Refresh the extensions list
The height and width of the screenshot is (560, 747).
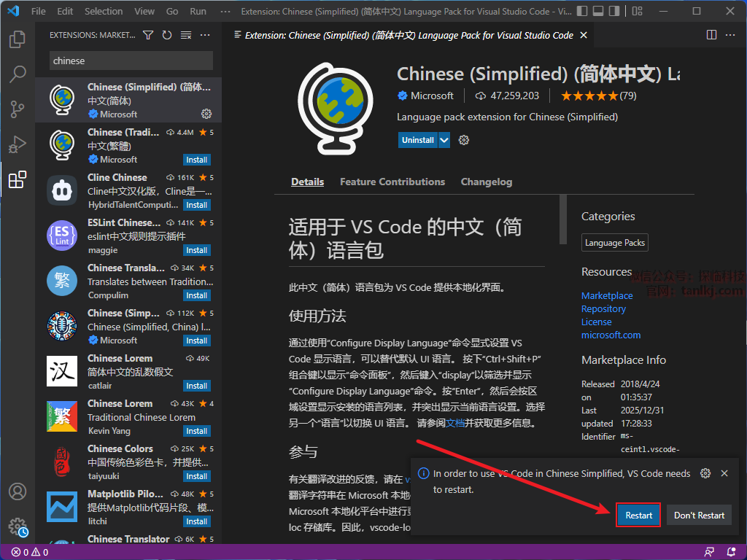[167, 35]
